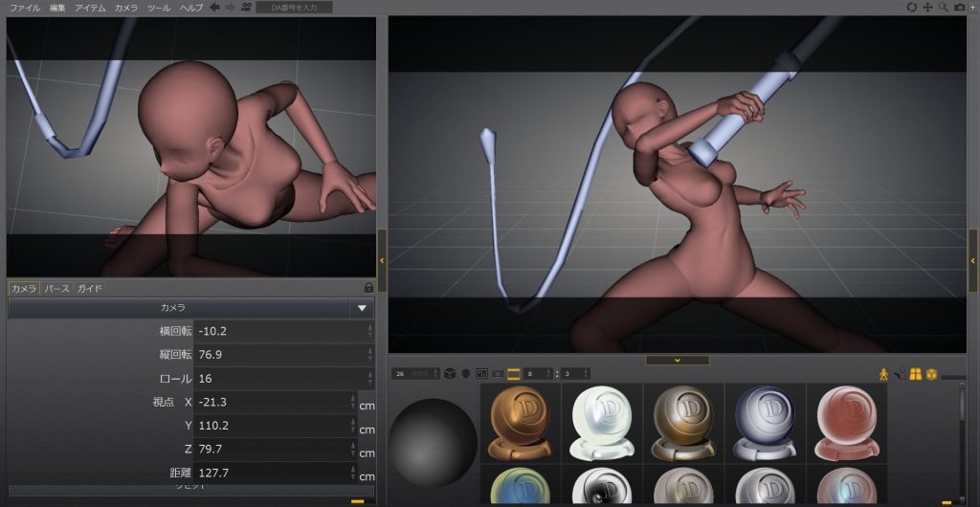Click the snapshot camera icon at top right

point(959,8)
